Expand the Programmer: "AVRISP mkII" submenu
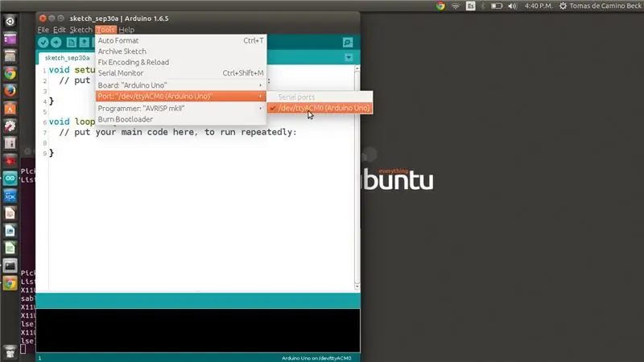 pos(180,109)
